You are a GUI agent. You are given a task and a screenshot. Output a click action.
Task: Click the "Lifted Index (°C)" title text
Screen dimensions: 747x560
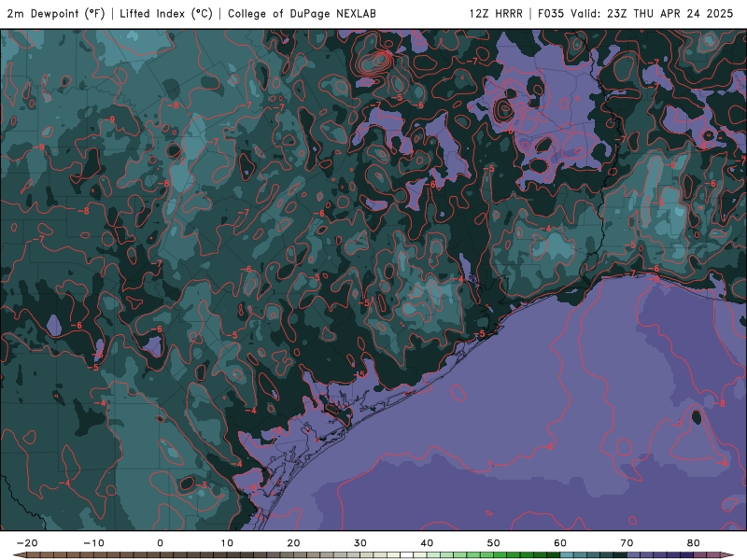pyautogui.click(x=166, y=14)
